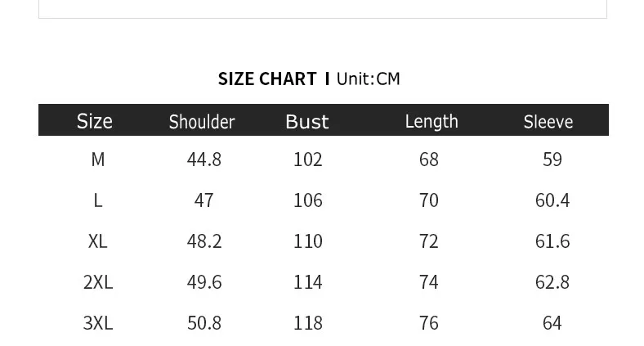
Task: Select the M size row label
Action: [x=98, y=160]
